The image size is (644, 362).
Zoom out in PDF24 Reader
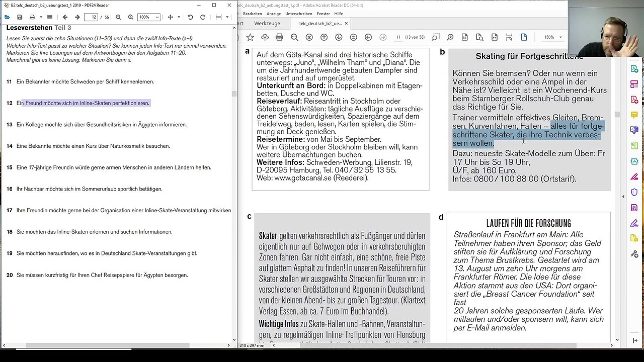click(118, 17)
